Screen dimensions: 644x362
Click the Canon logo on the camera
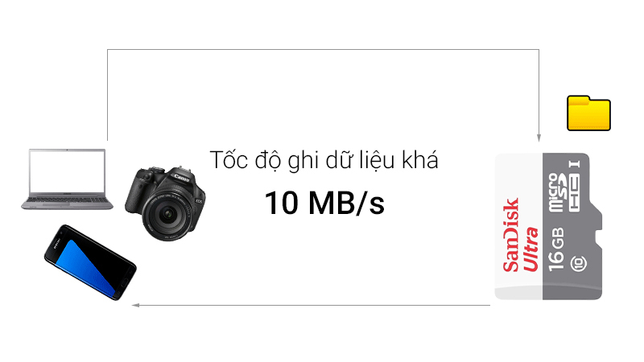point(182,179)
